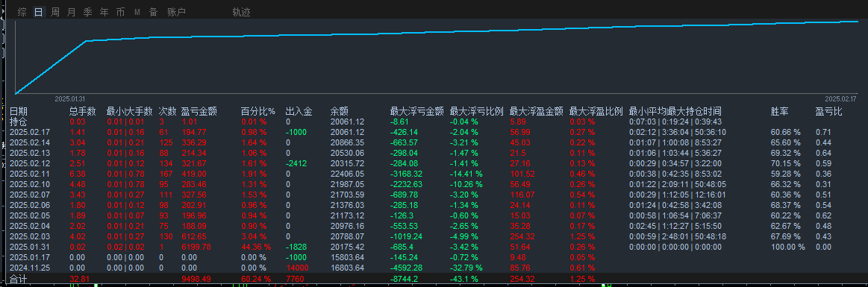This screenshot has height=287, width=868.
Task: Switch to the 账户 tab
Action: tap(177, 12)
